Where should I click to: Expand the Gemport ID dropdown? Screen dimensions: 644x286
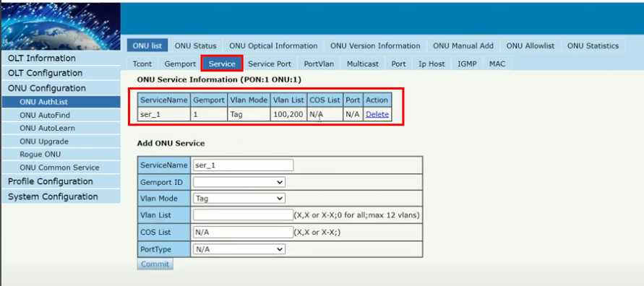pos(239,182)
